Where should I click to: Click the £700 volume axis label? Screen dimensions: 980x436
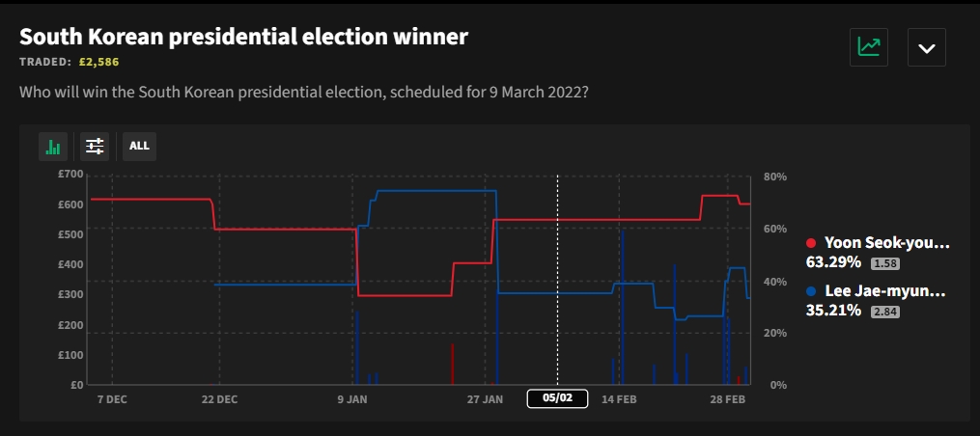[71, 175]
